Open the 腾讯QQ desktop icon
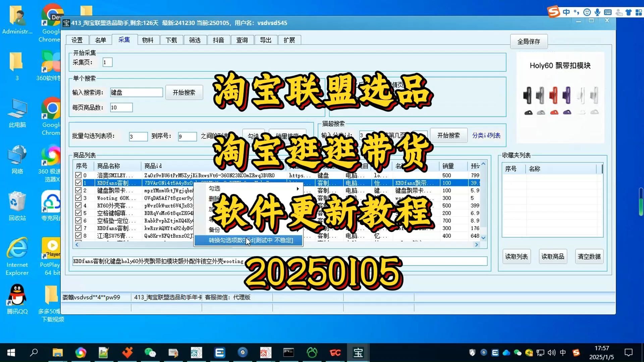This screenshot has width=644, height=362. click(x=17, y=299)
